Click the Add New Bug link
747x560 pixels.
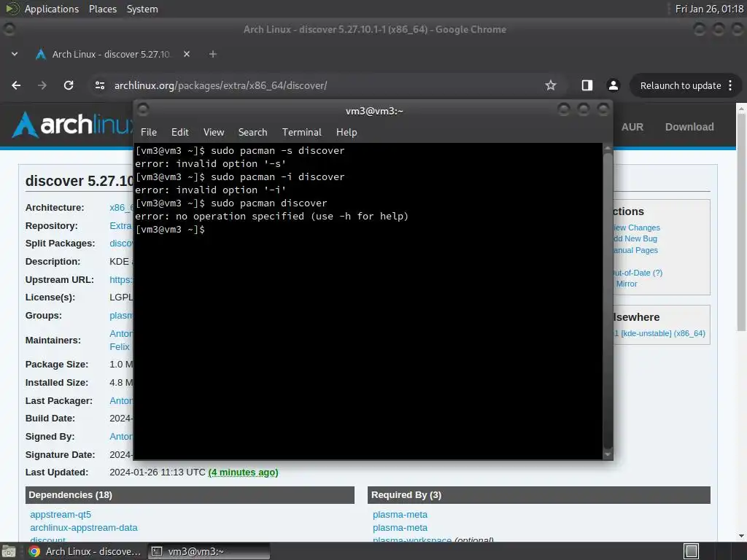point(635,238)
